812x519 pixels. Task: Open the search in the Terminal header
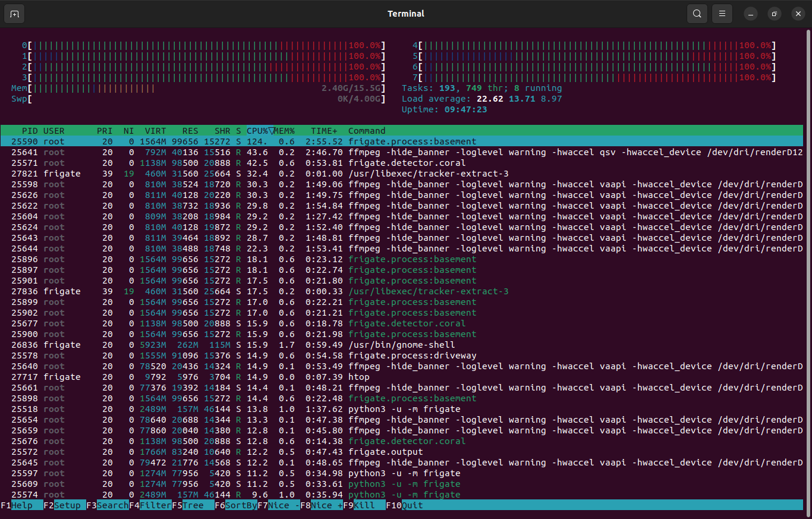coord(697,13)
